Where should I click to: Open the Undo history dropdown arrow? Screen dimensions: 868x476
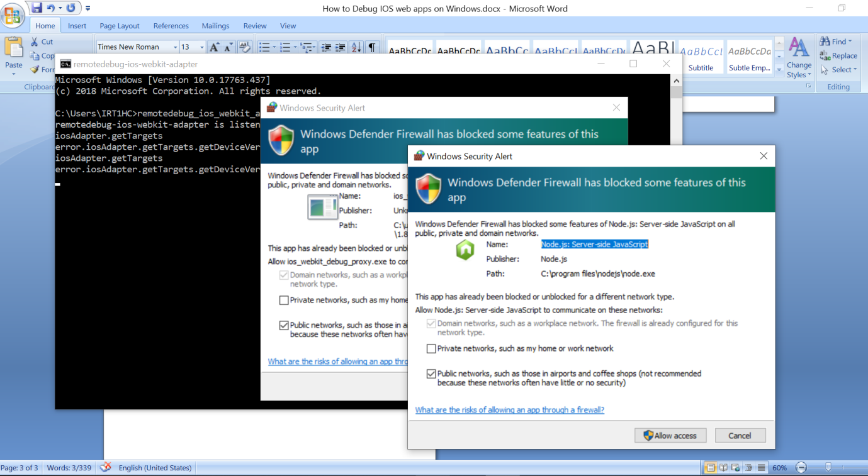coord(60,8)
